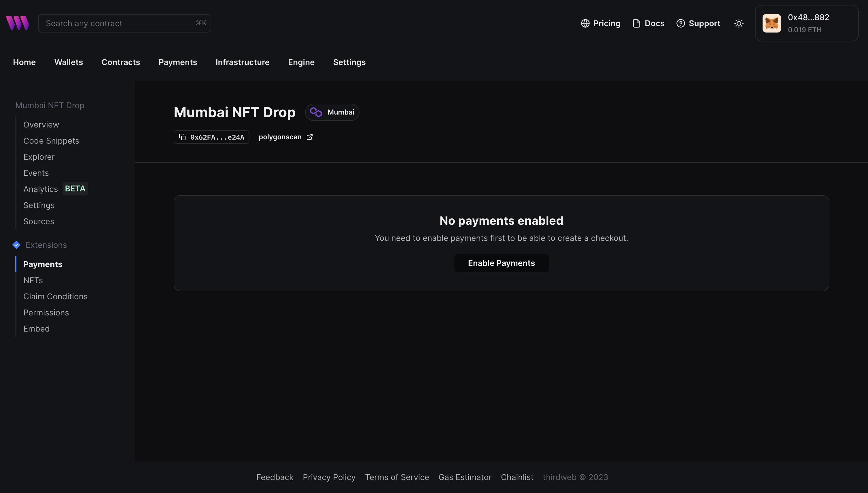
Task: Open the Infrastructure section in top navigation
Action: point(243,62)
